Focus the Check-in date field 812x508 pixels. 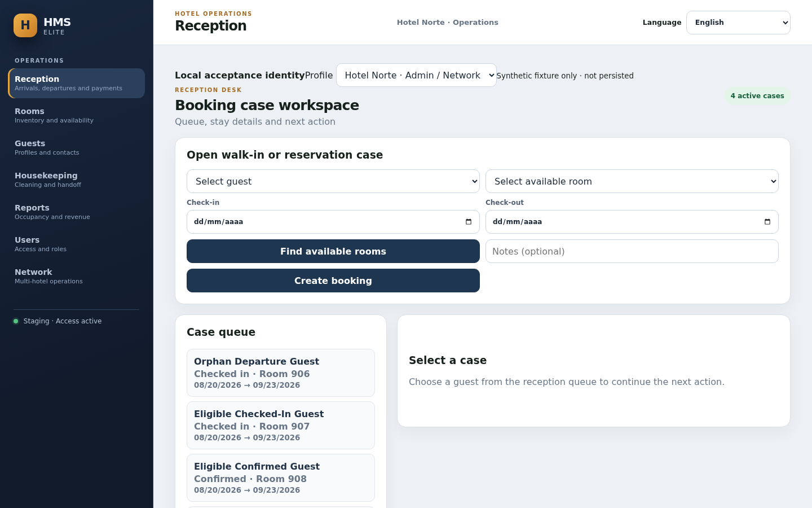click(333, 222)
